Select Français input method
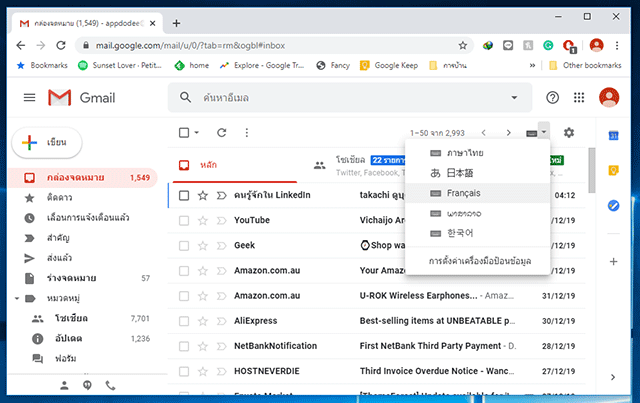The height and width of the screenshot is (403, 640). 478,193
